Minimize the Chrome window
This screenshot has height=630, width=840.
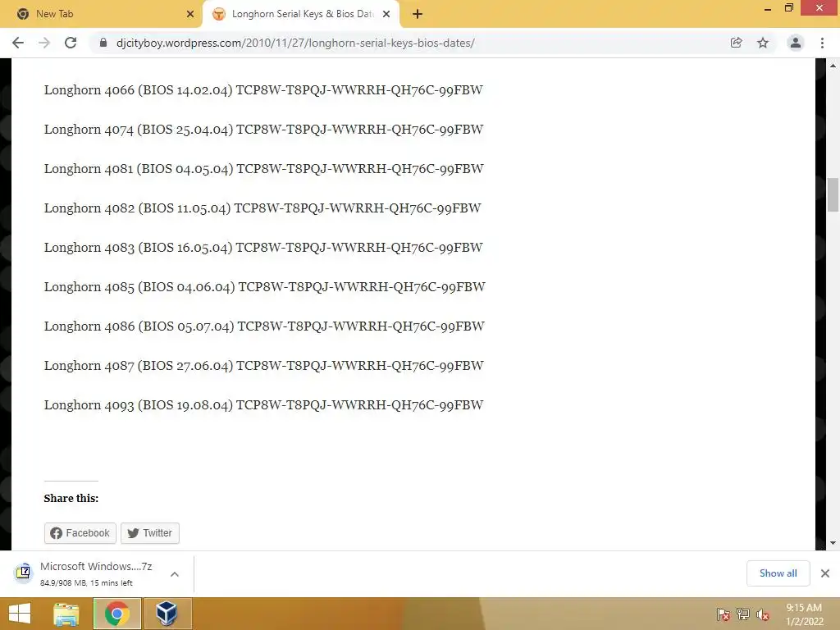click(x=768, y=8)
